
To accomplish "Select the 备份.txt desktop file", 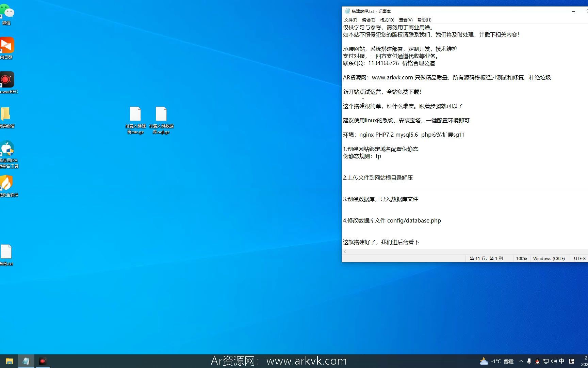I will click(x=6, y=255).
